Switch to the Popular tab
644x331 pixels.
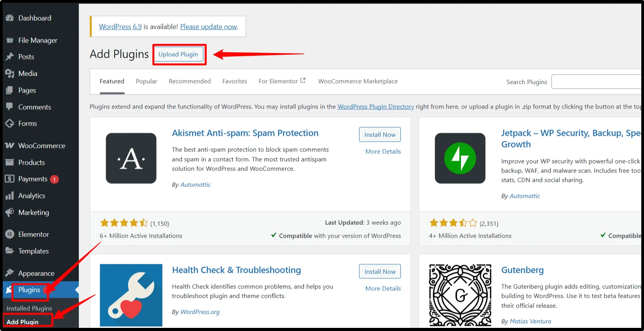click(x=146, y=81)
